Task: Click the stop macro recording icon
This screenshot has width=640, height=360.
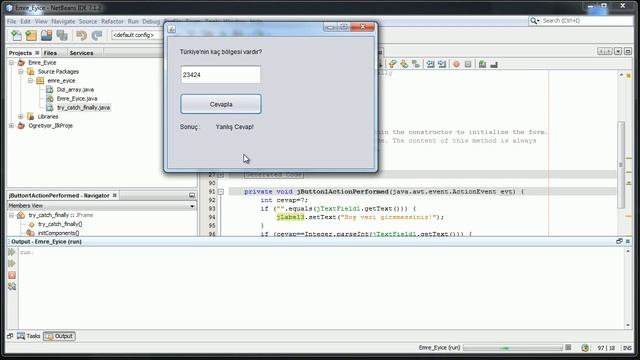Action: coord(468,64)
